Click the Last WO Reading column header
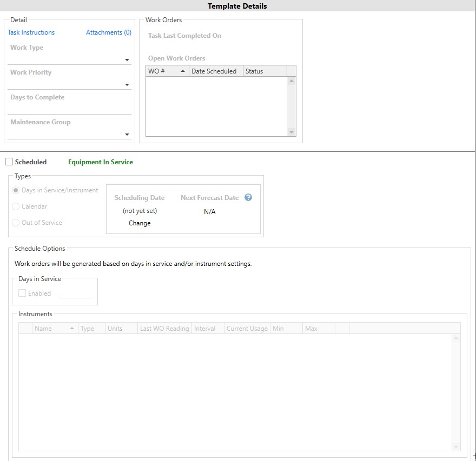Image resolution: width=476 pixels, height=461 pixels. click(x=164, y=329)
